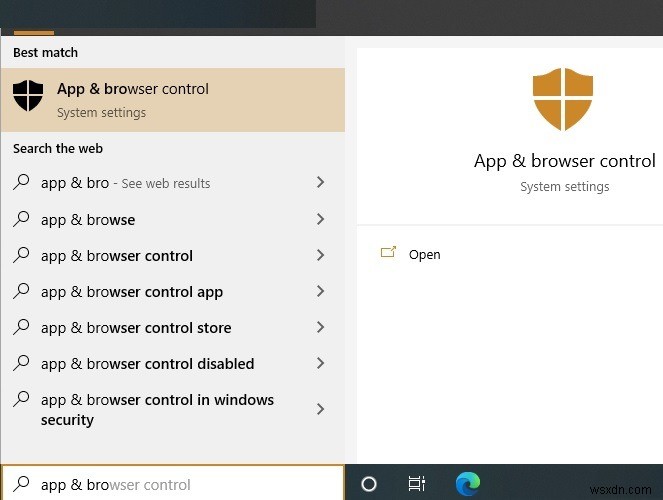Click magnifier icon for 'app & browser control' suggestion
This screenshot has height=500, width=663.
click(x=21, y=255)
